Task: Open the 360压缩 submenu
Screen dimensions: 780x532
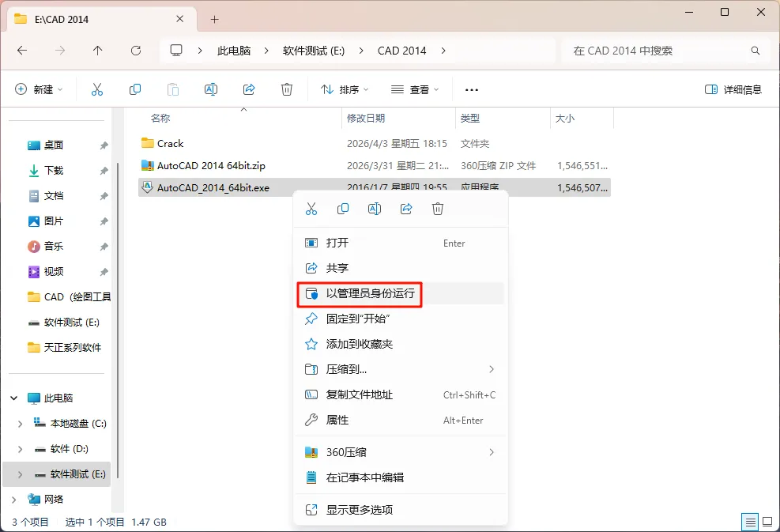Action: tap(401, 452)
